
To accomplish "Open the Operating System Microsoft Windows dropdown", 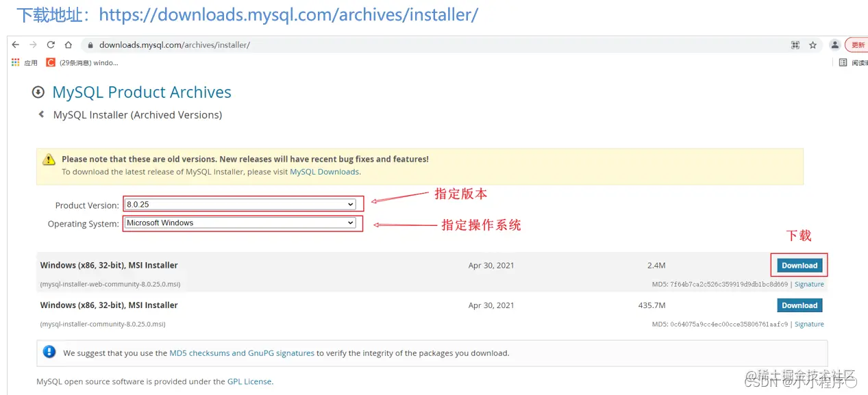I will point(240,223).
